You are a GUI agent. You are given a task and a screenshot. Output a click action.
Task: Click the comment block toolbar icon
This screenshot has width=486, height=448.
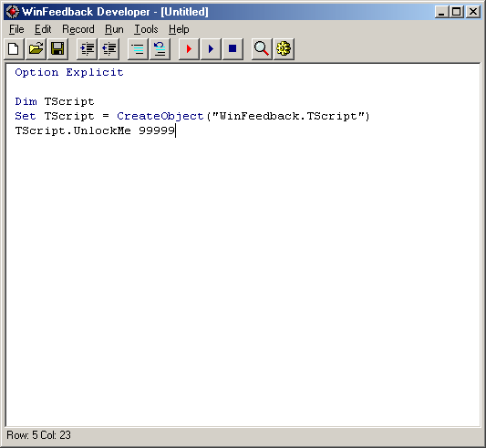[138, 49]
